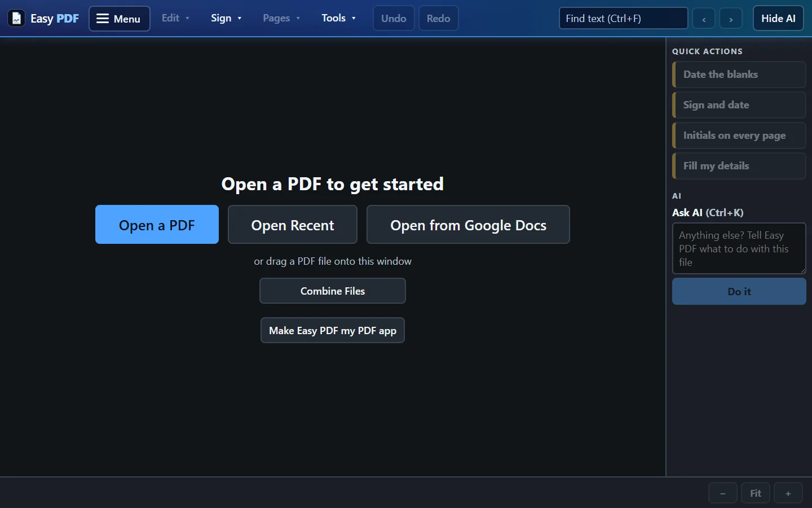
Task: Expand the Pages dropdown menu
Action: coord(281,18)
